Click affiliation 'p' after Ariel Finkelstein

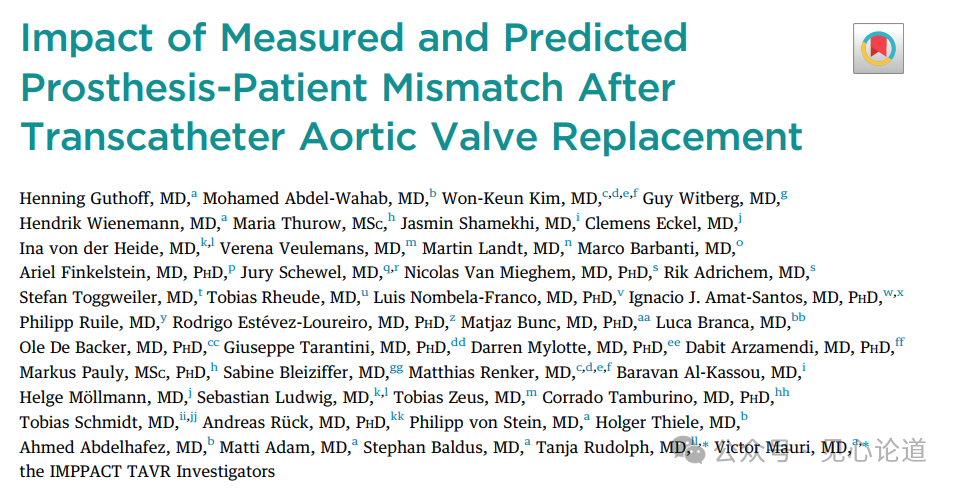coord(232,268)
